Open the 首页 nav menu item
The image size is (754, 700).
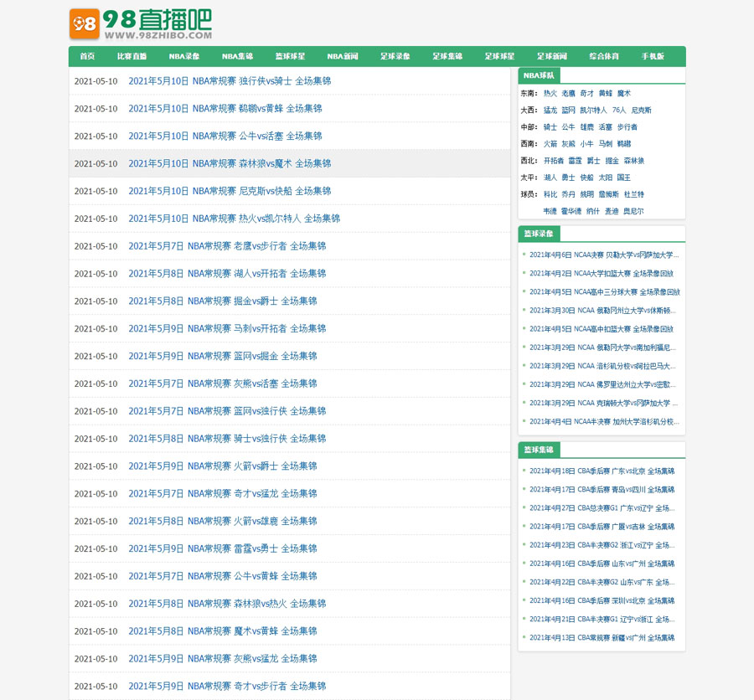[87, 57]
